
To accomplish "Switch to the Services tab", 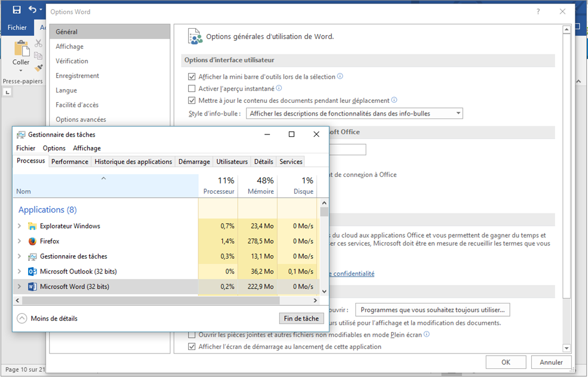I will coord(291,161).
